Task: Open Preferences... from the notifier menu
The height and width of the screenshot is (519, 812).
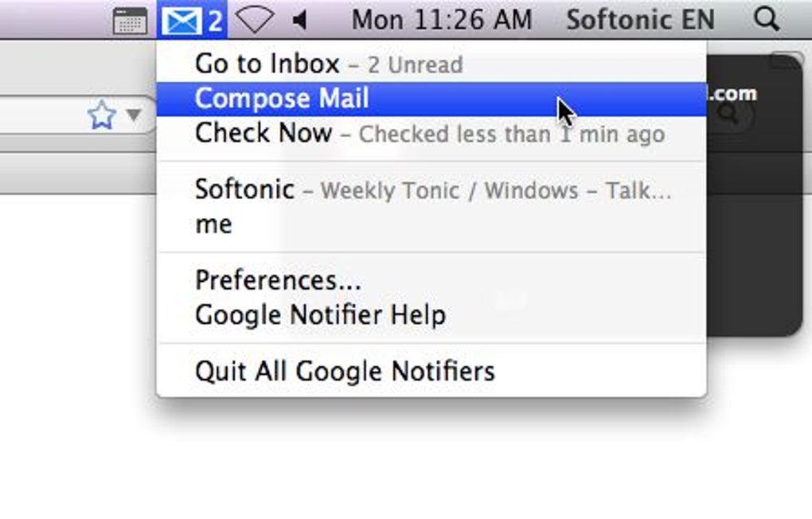Action: click(x=278, y=280)
